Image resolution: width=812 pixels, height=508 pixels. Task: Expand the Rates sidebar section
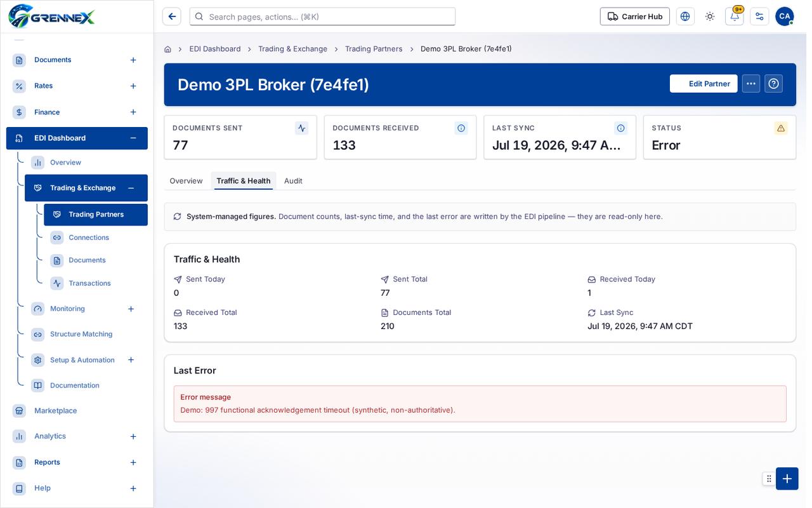[133, 86]
